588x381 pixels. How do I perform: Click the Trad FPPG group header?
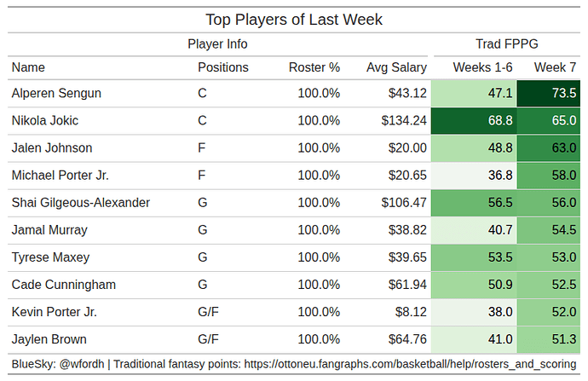506,43
